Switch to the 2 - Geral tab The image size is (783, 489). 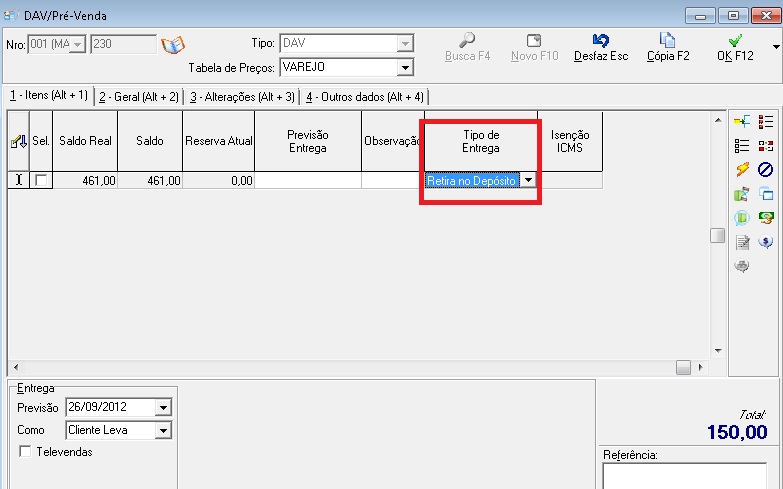pos(138,97)
